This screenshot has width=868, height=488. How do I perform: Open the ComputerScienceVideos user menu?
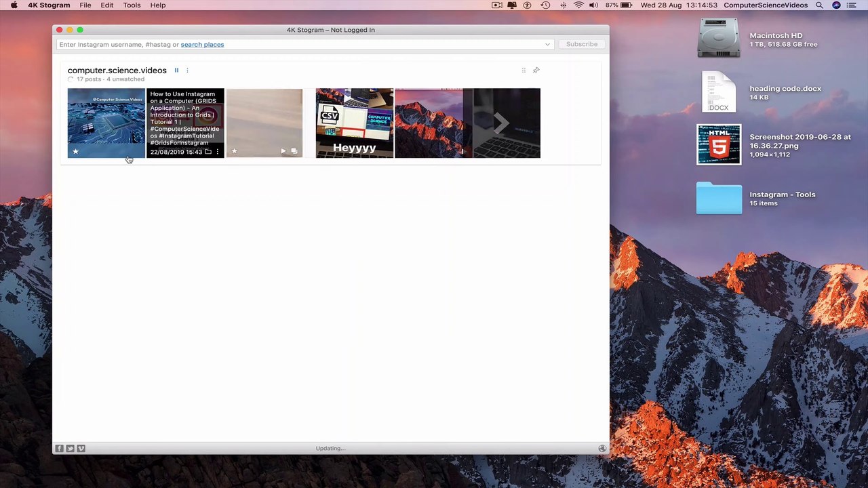click(x=766, y=5)
